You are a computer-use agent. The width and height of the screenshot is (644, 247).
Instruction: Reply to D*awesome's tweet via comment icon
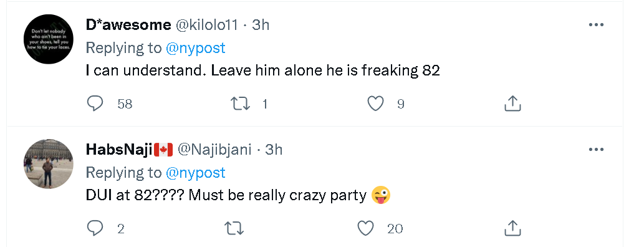[x=95, y=104]
